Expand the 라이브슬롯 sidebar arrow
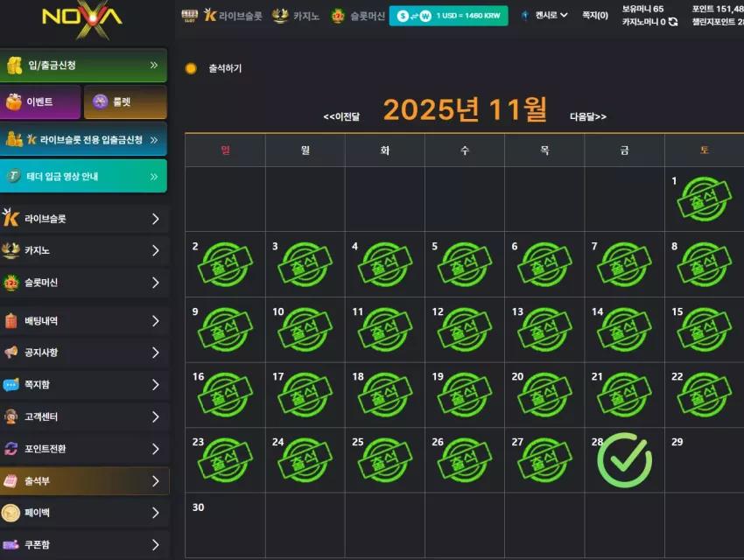 tap(156, 219)
